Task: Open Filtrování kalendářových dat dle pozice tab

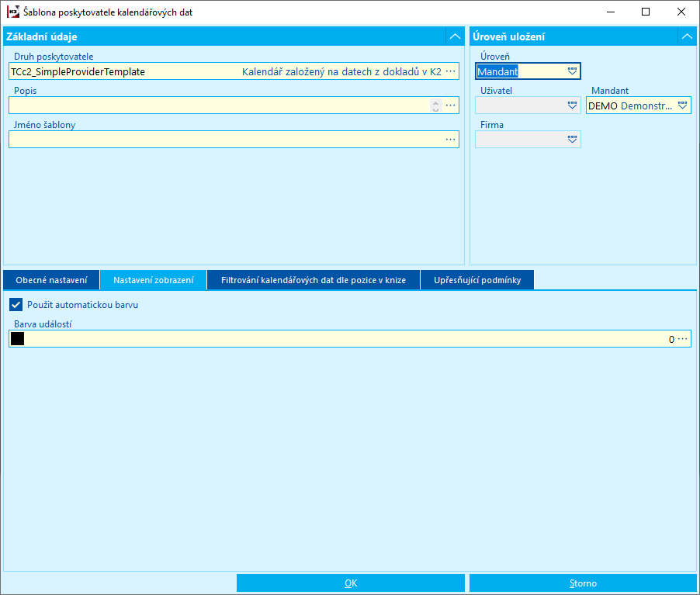Action: pyautogui.click(x=314, y=280)
